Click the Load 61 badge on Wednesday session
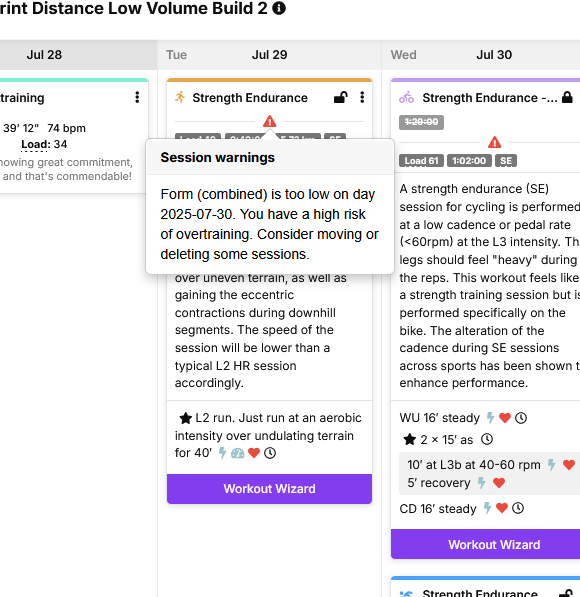This screenshot has height=597, width=580. (x=421, y=161)
